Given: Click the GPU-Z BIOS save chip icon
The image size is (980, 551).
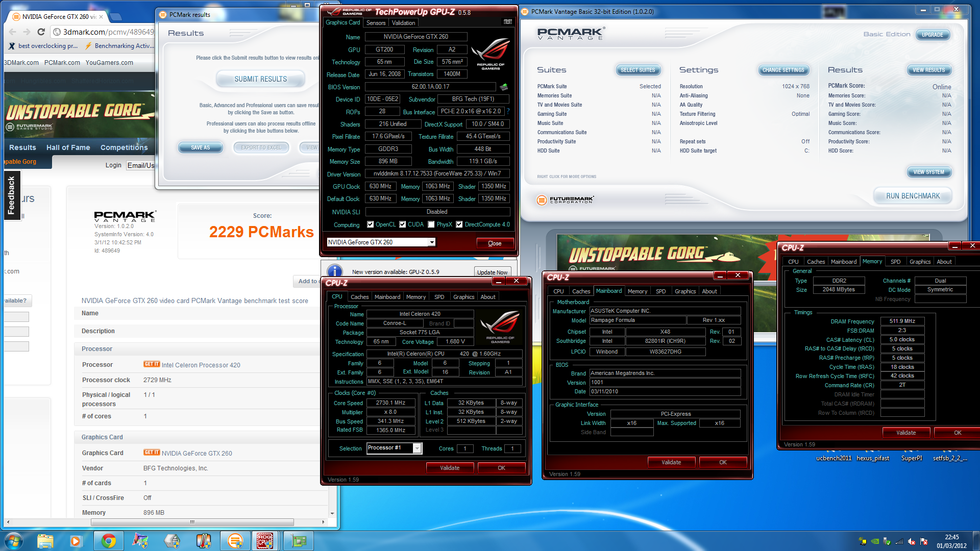Looking at the screenshot, I should point(504,87).
